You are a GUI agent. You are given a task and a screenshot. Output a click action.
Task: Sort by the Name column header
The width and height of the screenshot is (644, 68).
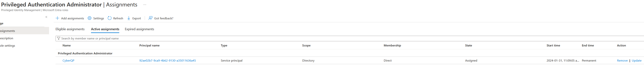pyautogui.click(x=66, y=45)
